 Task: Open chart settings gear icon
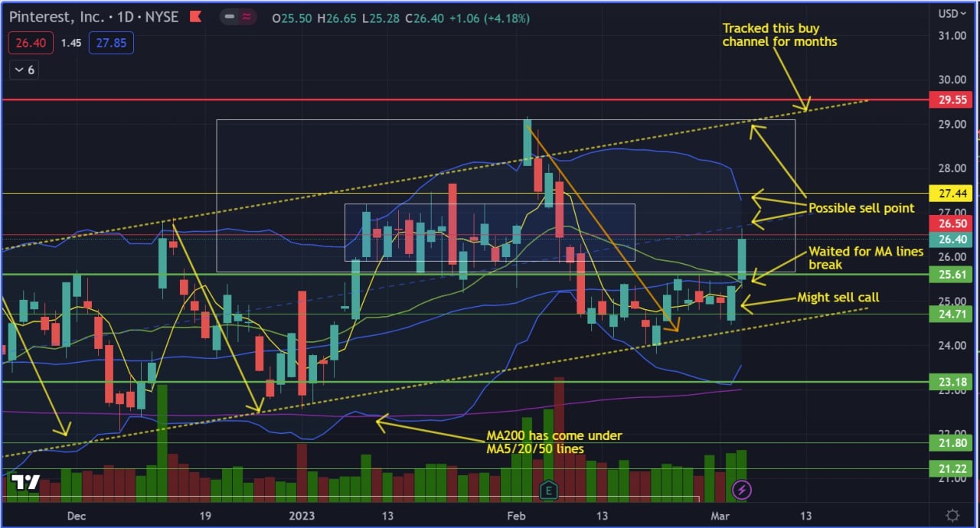coord(952,515)
